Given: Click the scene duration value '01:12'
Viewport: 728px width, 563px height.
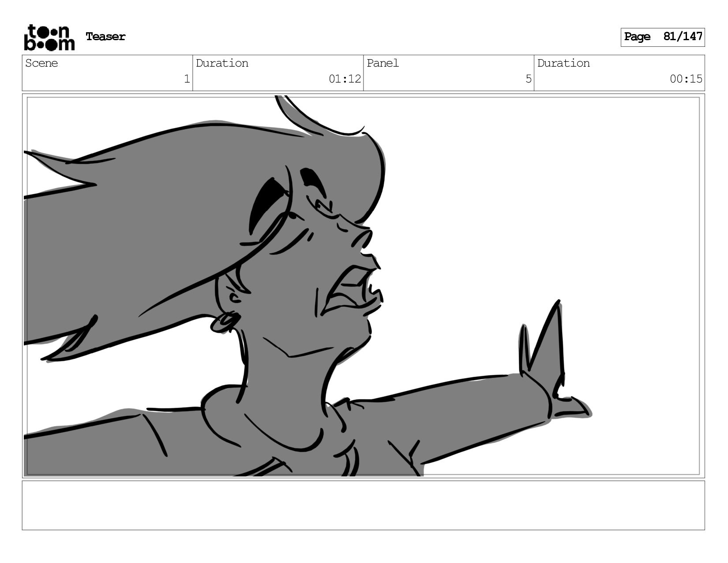Looking at the screenshot, I should pyautogui.click(x=345, y=79).
